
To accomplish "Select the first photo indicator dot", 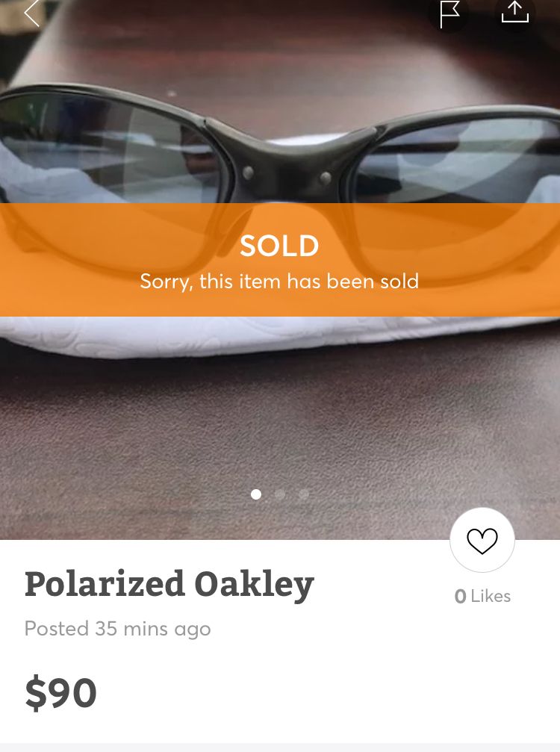I will (256, 494).
